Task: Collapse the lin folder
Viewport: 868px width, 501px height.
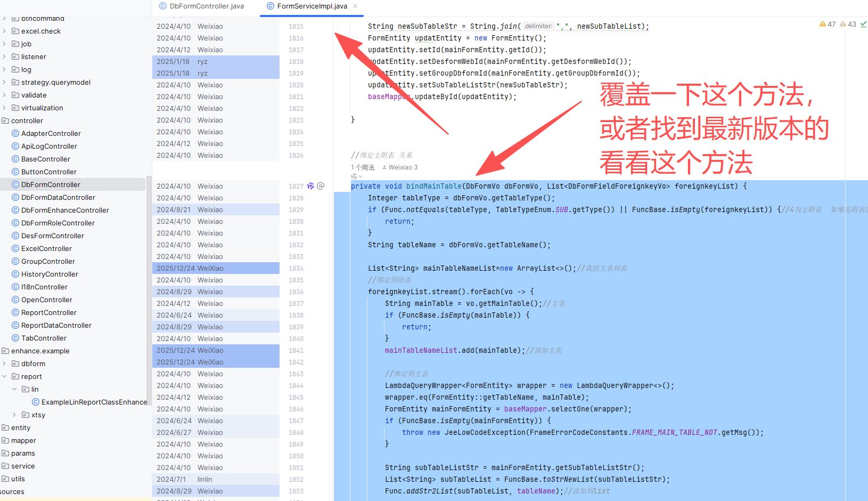Action: click(x=14, y=389)
